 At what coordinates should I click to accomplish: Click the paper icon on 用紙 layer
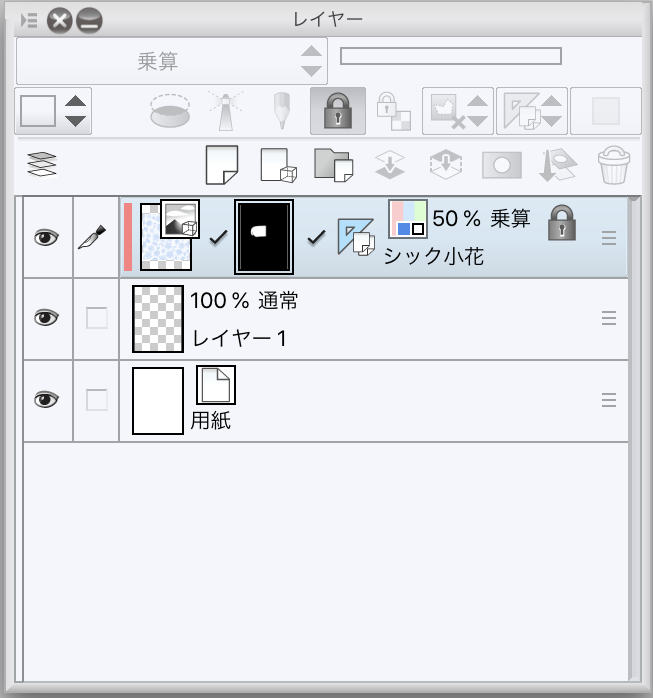(216, 385)
